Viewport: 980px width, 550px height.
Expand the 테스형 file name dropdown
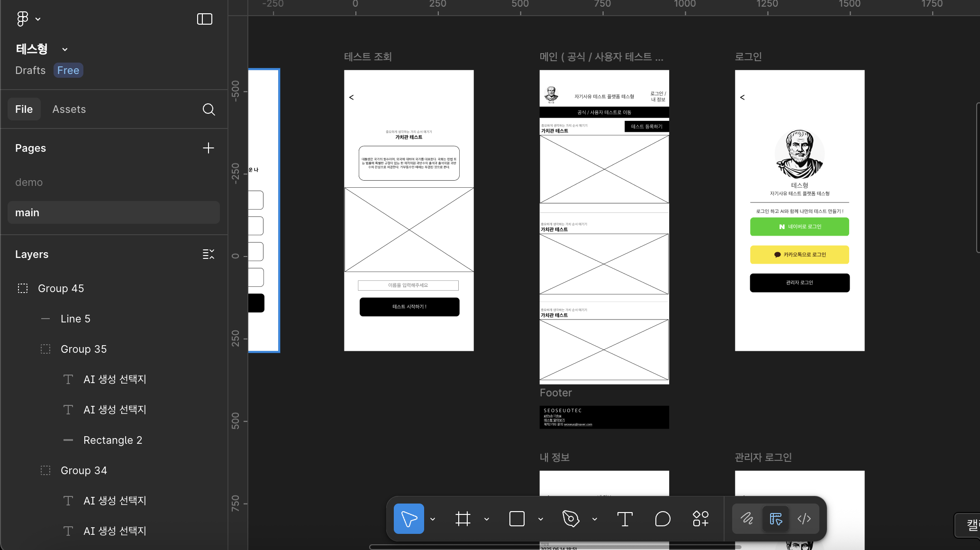[x=65, y=49]
